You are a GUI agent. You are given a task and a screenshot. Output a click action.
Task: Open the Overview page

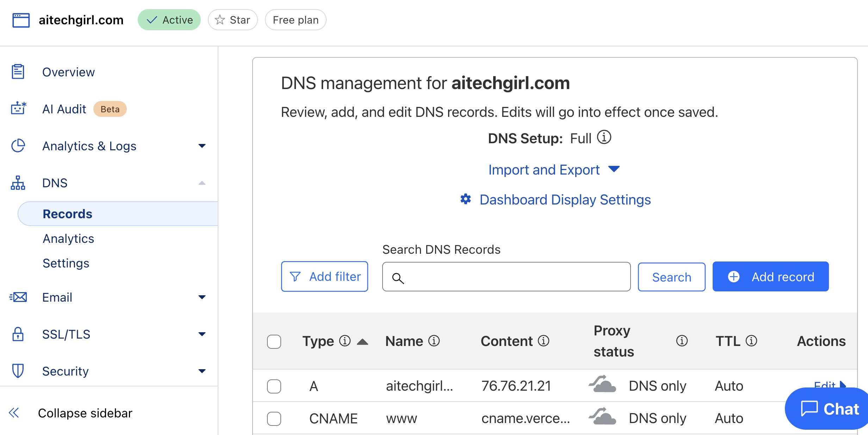pyautogui.click(x=68, y=72)
